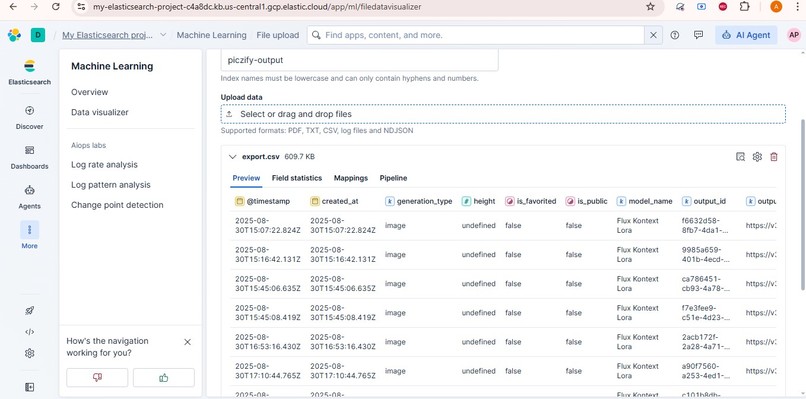This screenshot has height=399, width=806.
Task: Open Discover in the sidebar
Action: [29, 117]
